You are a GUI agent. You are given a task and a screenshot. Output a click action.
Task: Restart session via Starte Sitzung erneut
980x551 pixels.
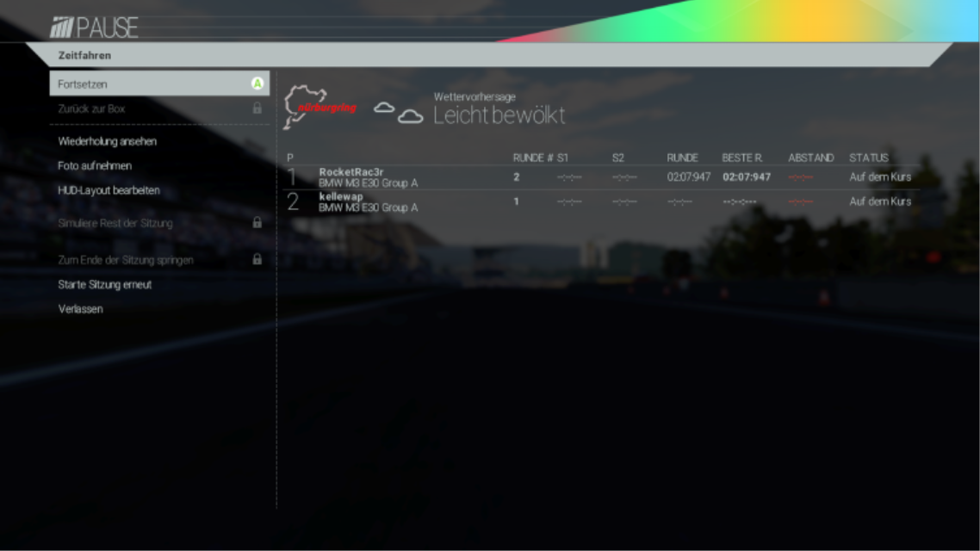105,285
